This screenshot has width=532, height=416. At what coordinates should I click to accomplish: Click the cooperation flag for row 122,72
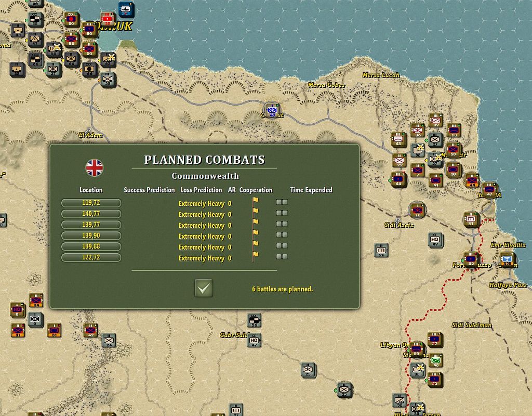tap(255, 256)
